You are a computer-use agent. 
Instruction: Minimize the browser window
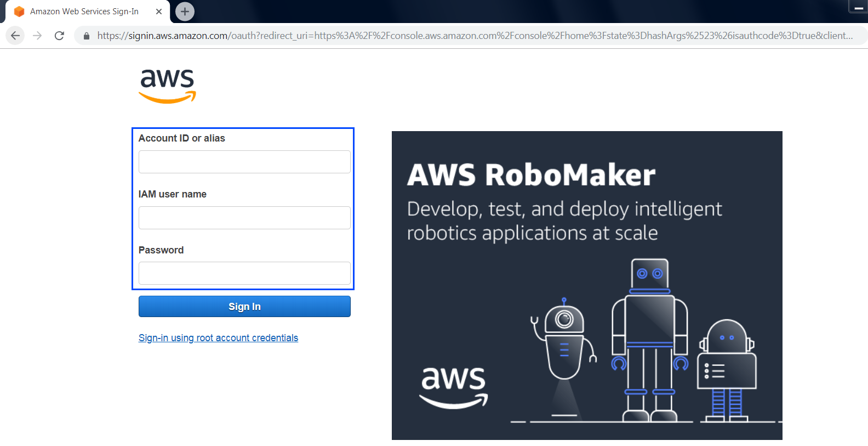point(859,8)
